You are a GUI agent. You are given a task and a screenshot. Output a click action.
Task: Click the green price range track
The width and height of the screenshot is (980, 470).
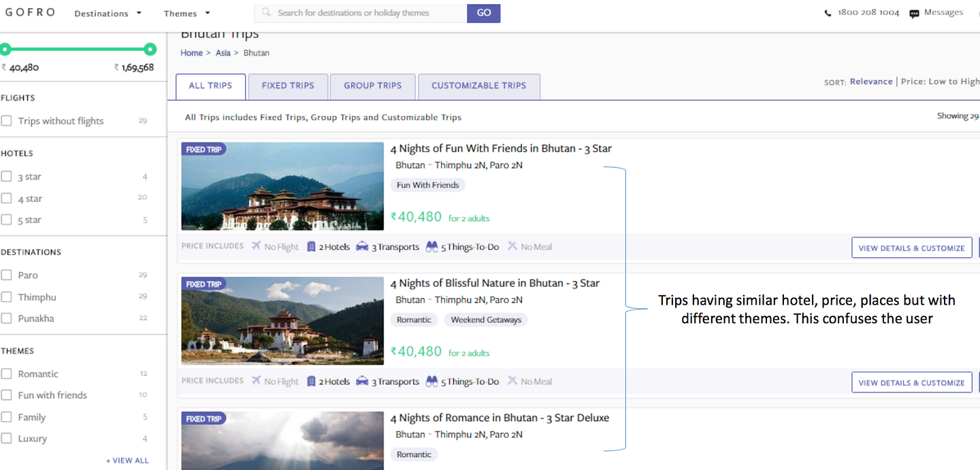pos(78,49)
